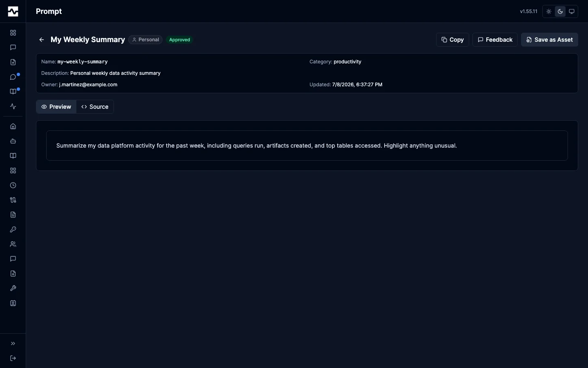
Task: Open the key icon in sidebar
Action: pyautogui.click(x=13, y=229)
